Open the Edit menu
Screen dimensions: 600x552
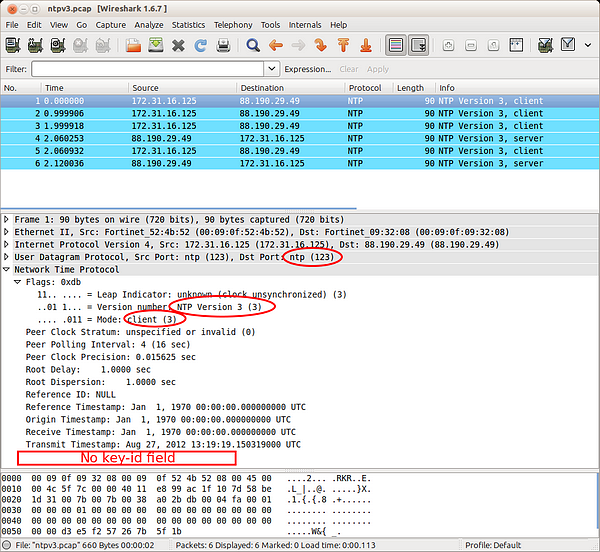(34, 25)
